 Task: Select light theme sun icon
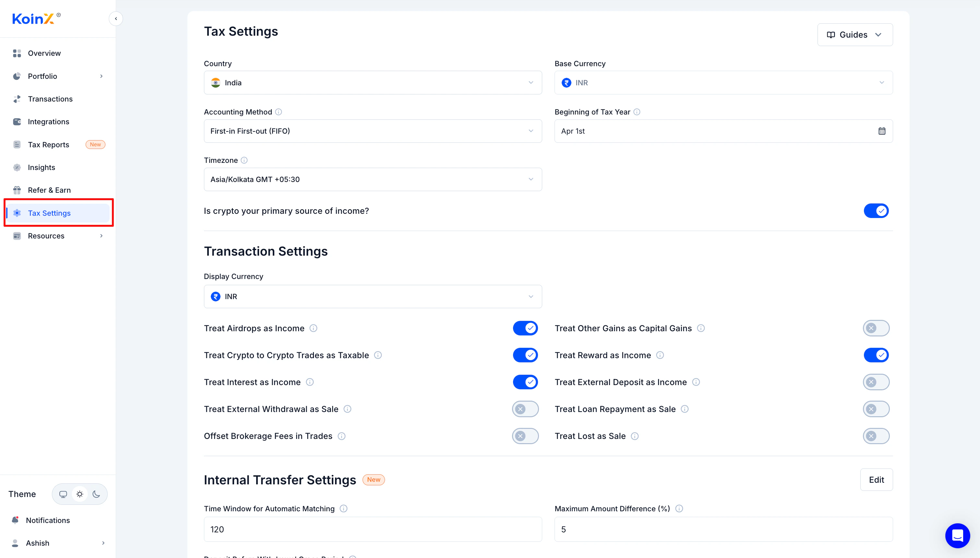tap(80, 494)
